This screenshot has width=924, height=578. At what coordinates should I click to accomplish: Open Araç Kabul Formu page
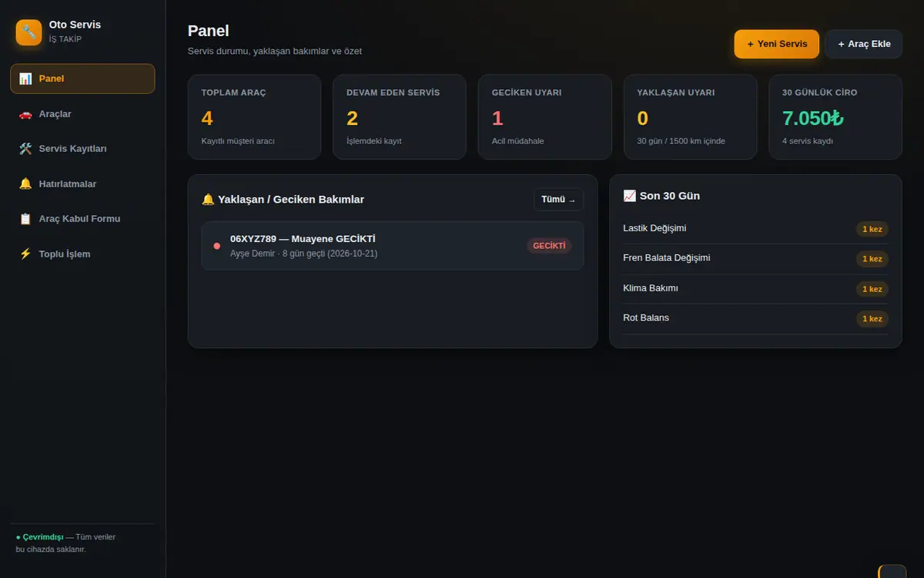pyautogui.click(x=82, y=219)
